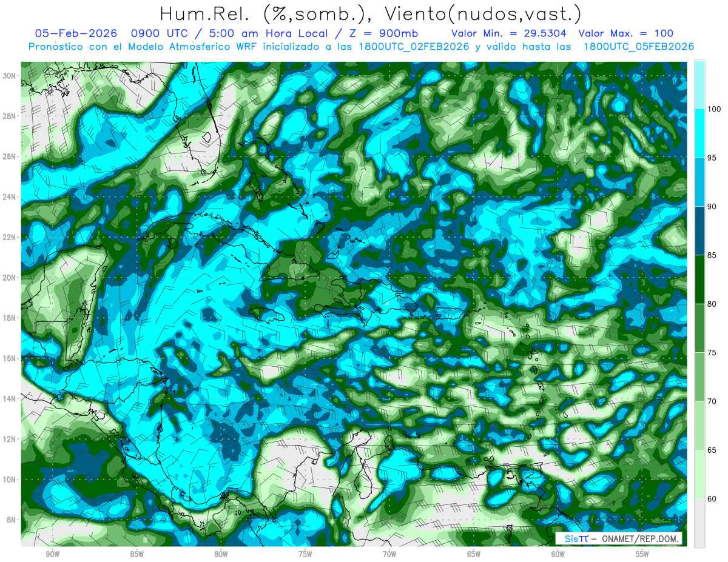Click the '70W' longitude label

(389, 554)
